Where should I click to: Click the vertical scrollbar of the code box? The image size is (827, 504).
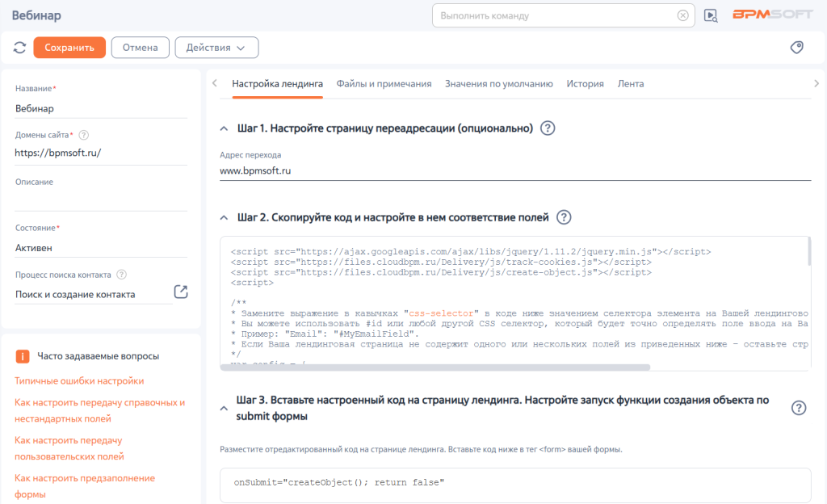point(809,251)
